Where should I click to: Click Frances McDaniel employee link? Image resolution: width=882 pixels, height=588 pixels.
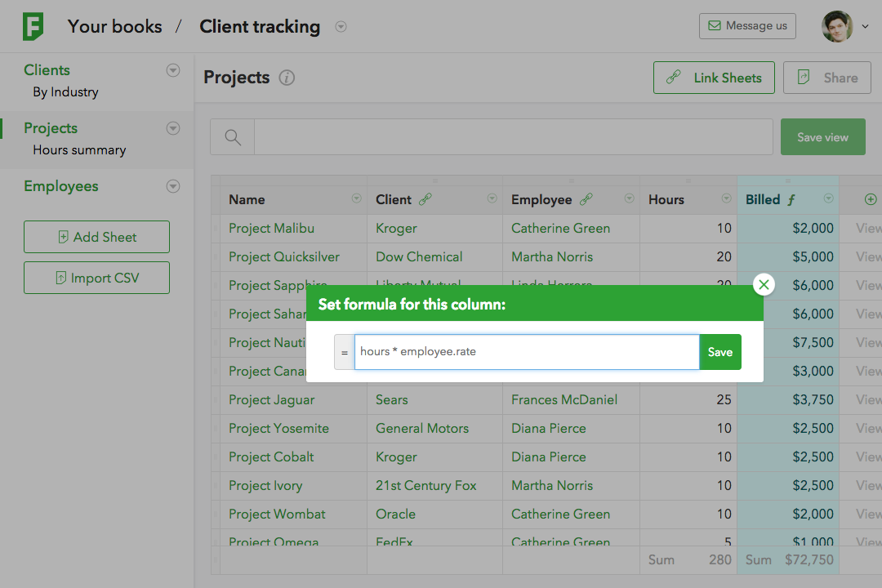(564, 400)
